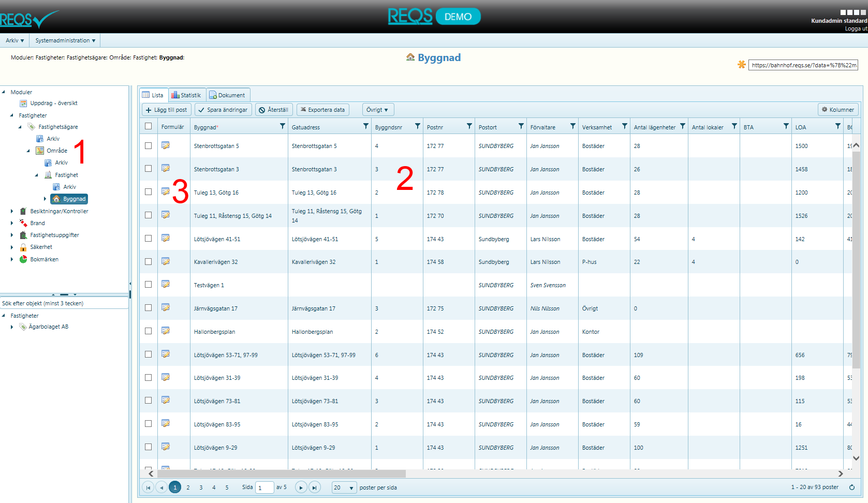This screenshot has width=868, height=503.
Task: Open the Övrigt dropdown button
Action: 378,110
